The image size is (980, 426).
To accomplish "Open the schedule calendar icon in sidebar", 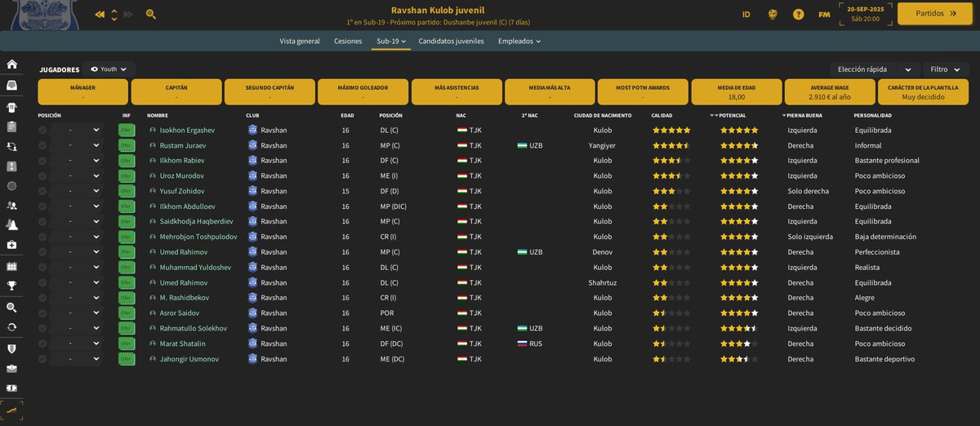I will coord(11,266).
